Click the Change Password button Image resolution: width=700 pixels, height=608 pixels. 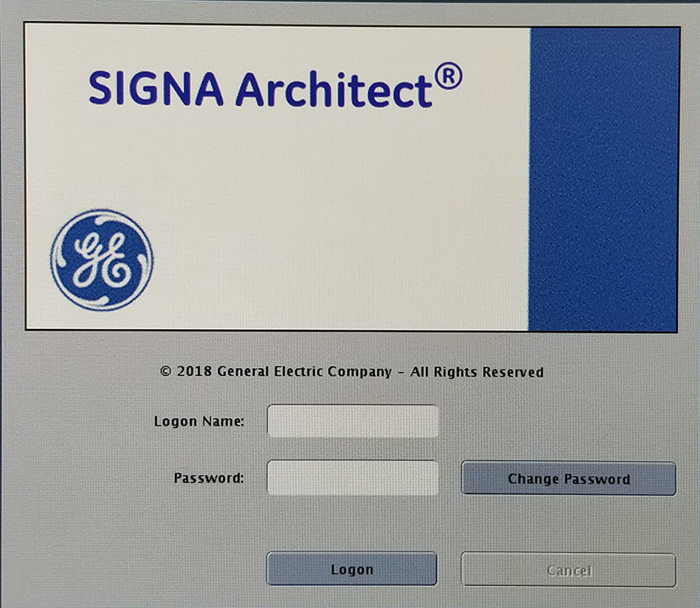pos(568,478)
